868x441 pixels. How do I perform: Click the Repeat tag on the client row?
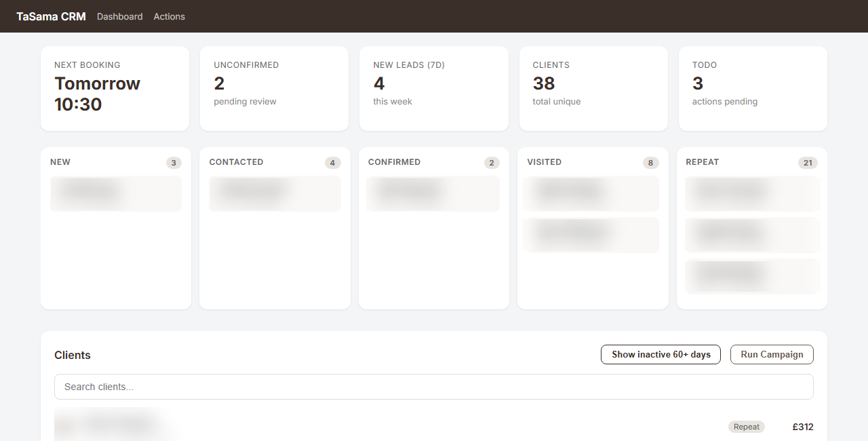(x=746, y=427)
